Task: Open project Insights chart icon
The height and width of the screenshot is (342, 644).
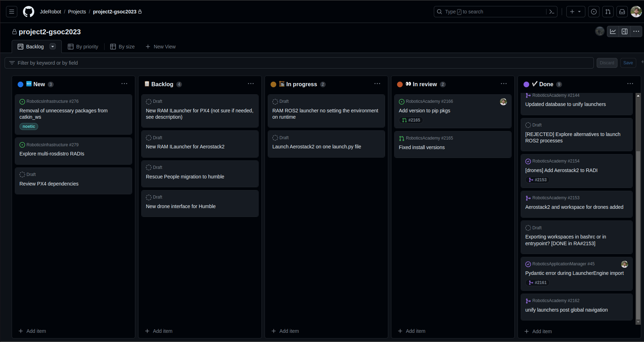Action: pos(613,31)
